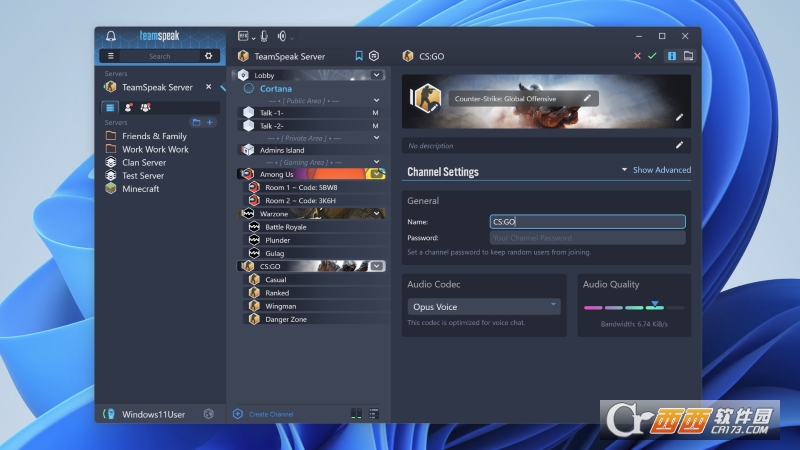Add a new bookmark folder
Screen dimensions: 800x450
coord(196,122)
